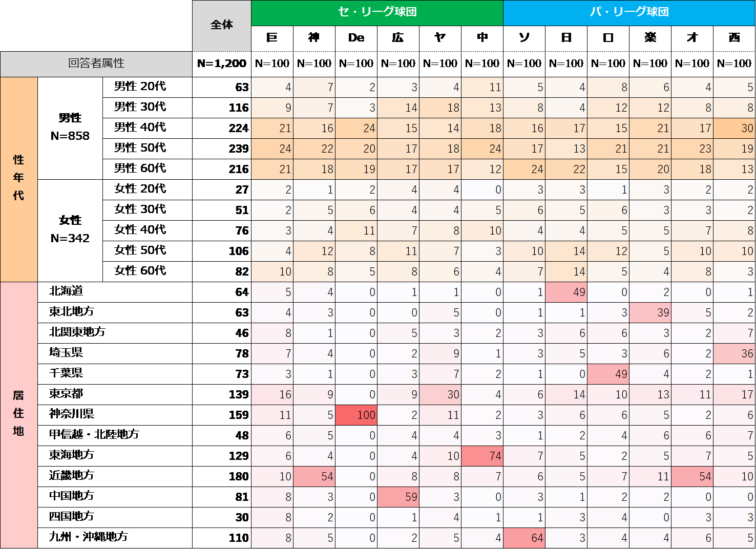The width and height of the screenshot is (756, 549).
Task: Click the 回答者属性 header cell
Action: (x=96, y=64)
